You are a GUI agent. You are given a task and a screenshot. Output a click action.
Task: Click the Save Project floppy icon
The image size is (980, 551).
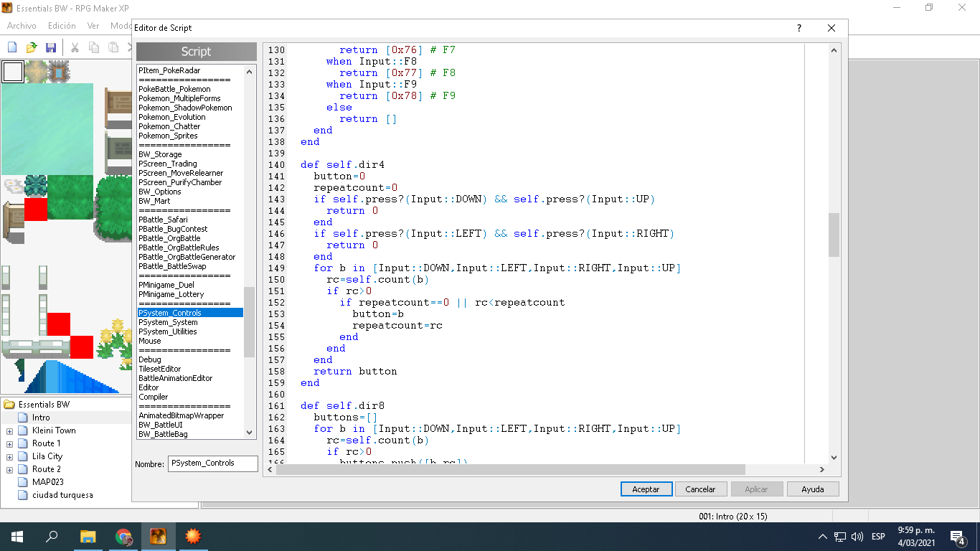(50, 47)
